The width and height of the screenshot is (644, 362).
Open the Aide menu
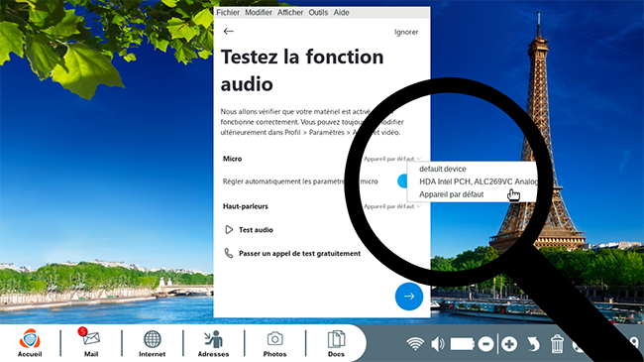(341, 12)
